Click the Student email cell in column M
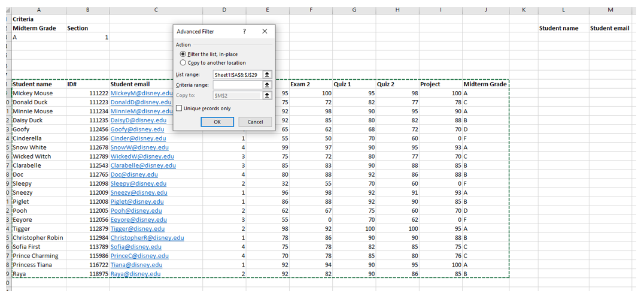Screen dimensions: 644x299 point(609,28)
